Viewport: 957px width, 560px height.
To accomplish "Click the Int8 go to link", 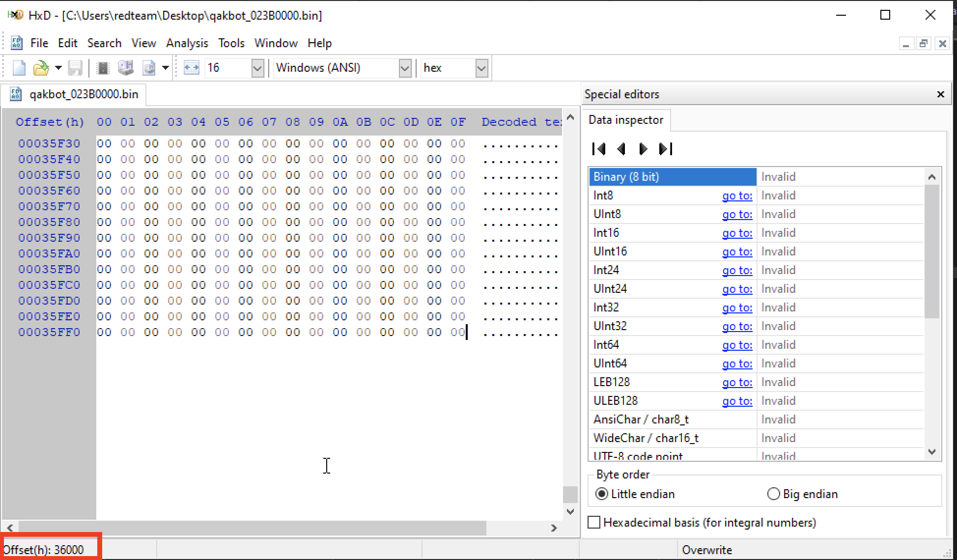I will [737, 196].
